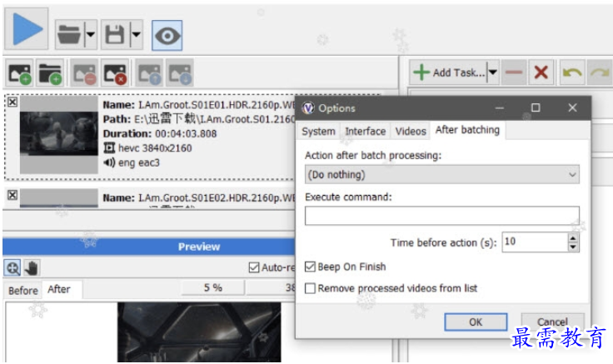This screenshot has height=364, width=613.
Task: Expand the save dropdown arrow
Action: coord(136,35)
